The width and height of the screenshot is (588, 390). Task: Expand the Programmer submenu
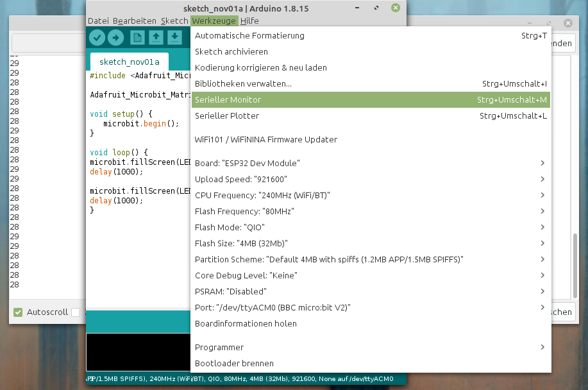tap(370, 348)
